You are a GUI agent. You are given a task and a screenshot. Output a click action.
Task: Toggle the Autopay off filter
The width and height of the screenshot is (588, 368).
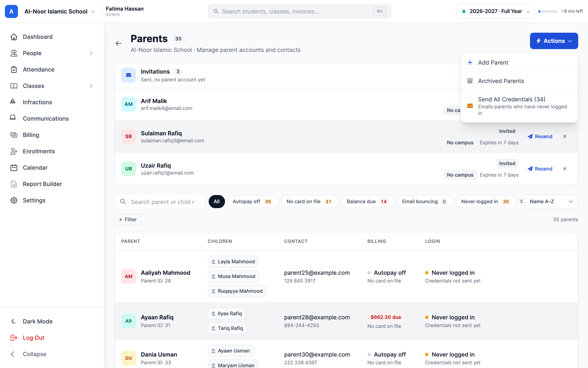253,202
